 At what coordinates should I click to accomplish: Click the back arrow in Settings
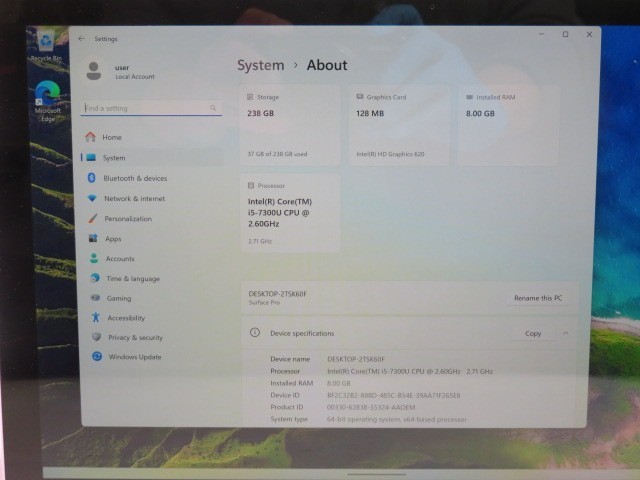coord(81,39)
